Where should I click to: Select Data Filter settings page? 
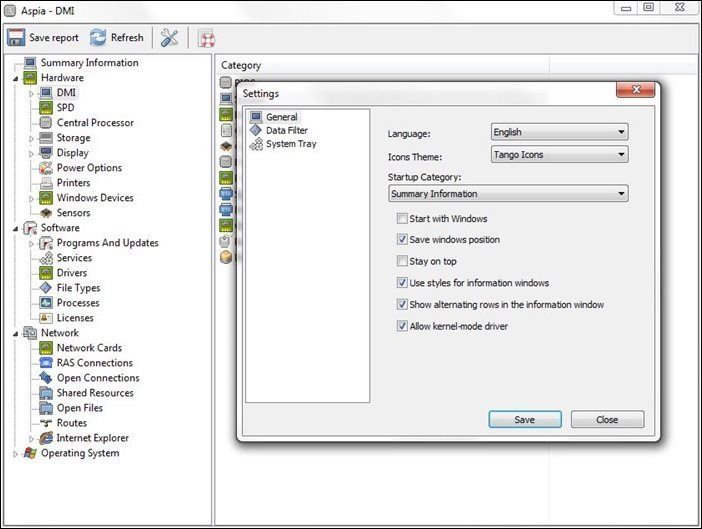click(x=287, y=130)
